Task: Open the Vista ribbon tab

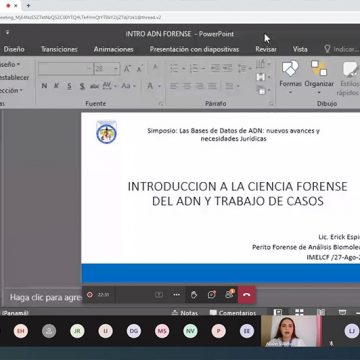Action: coord(300,49)
